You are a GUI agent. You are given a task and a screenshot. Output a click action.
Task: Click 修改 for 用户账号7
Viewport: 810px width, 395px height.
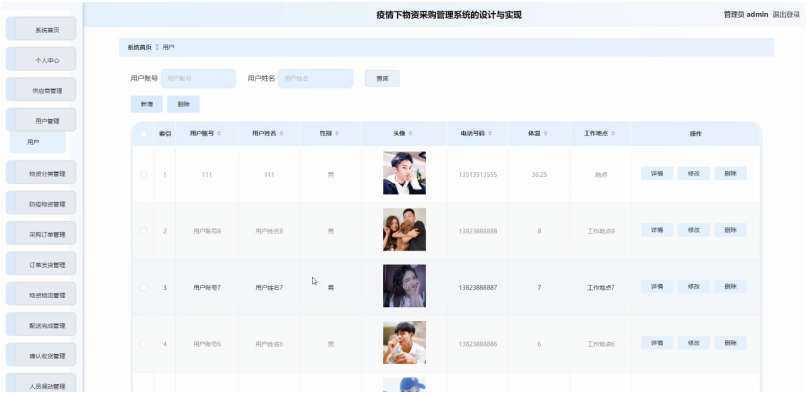(694, 286)
